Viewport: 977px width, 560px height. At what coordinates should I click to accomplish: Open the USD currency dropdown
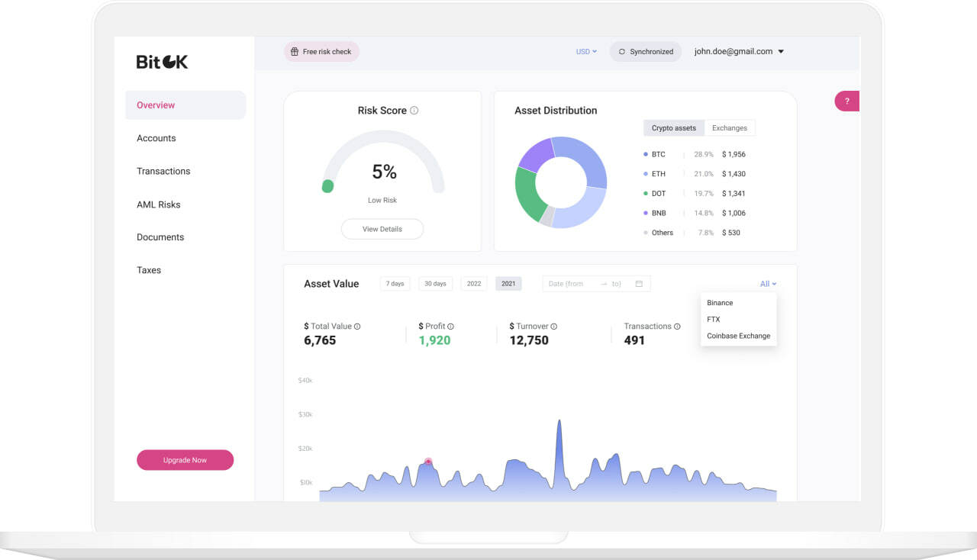pos(586,52)
